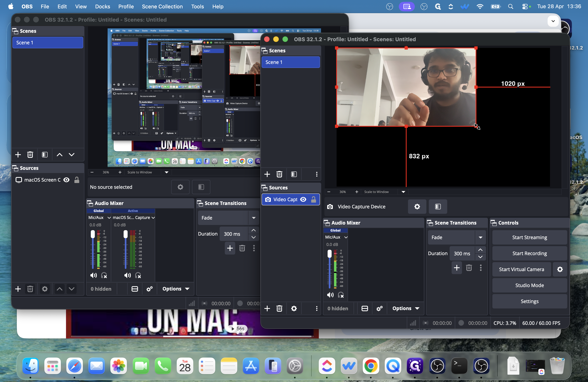Open the Scene Collection menu
Screen dimensions: 588x382
coord(162,7)
